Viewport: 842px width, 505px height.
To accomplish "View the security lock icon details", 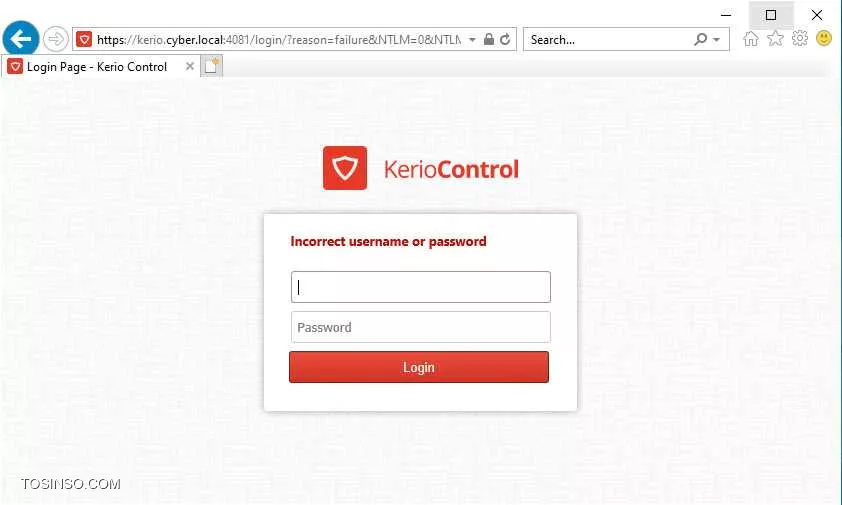I will pyautogui.click(x=489, y=39).
